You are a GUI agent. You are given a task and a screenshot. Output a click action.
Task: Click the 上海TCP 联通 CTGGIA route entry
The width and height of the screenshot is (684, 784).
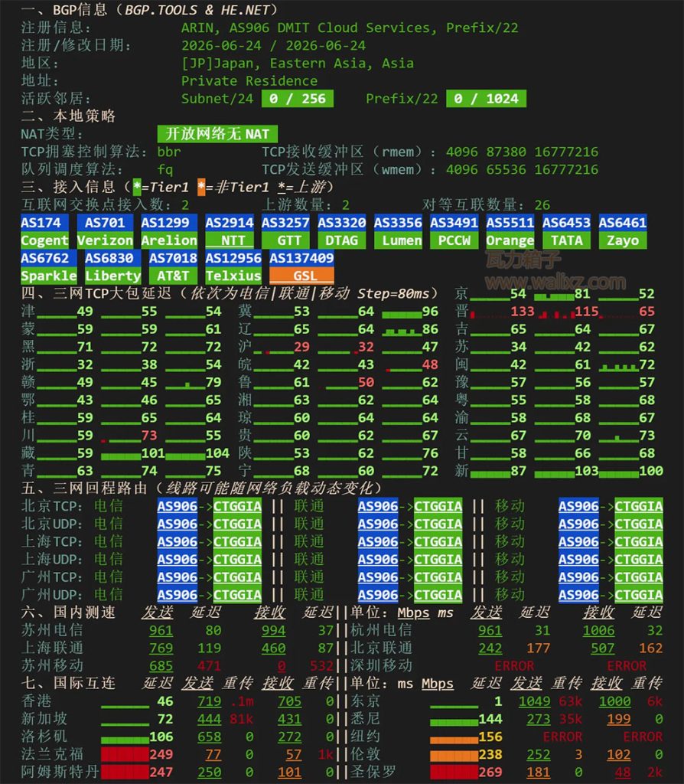tap(438, 542)
